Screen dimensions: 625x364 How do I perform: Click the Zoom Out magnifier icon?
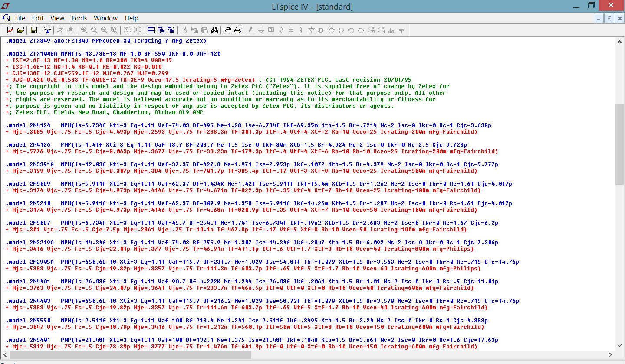coord(104,30)
